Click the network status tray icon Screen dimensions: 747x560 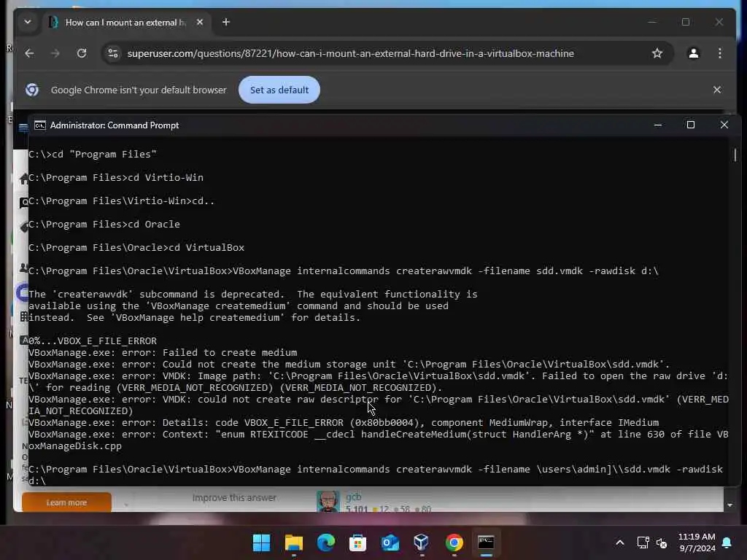643,542
